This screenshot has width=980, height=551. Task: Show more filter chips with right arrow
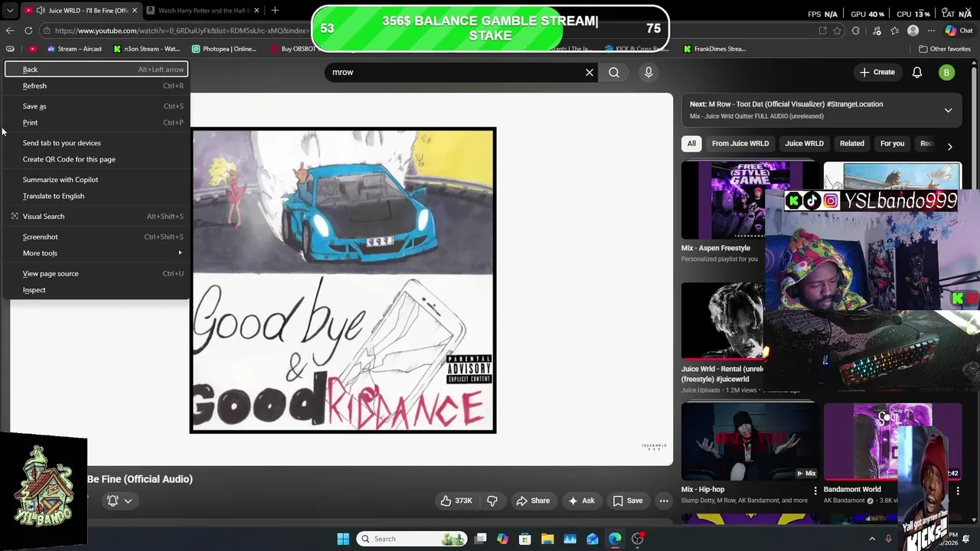(x=950, y=145)
